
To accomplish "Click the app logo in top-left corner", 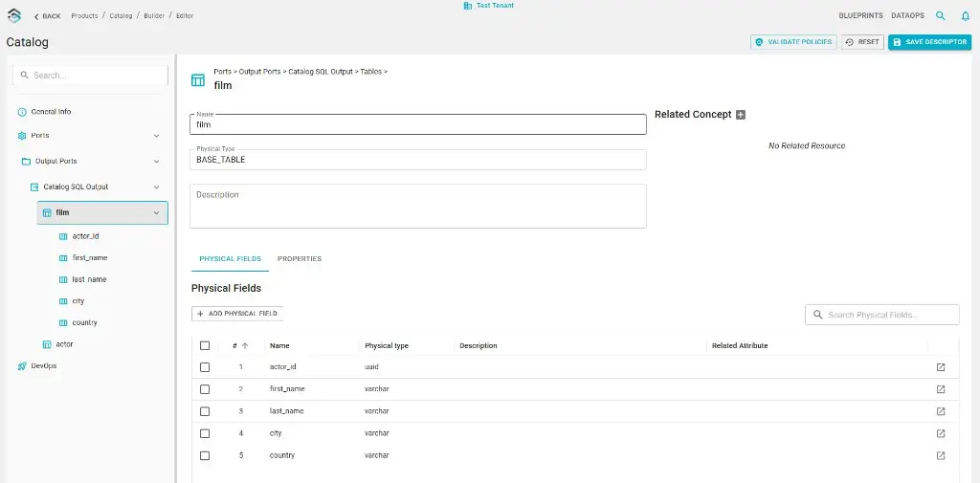I will click(13, 15).
